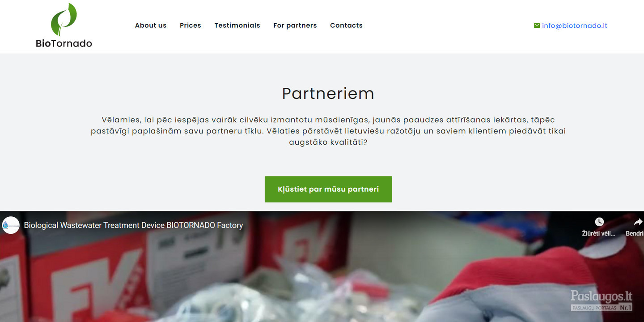
Task: Open the Biological Wastewater Treatment Device video title
Action: pyautogui.click(x=133, y=225)
